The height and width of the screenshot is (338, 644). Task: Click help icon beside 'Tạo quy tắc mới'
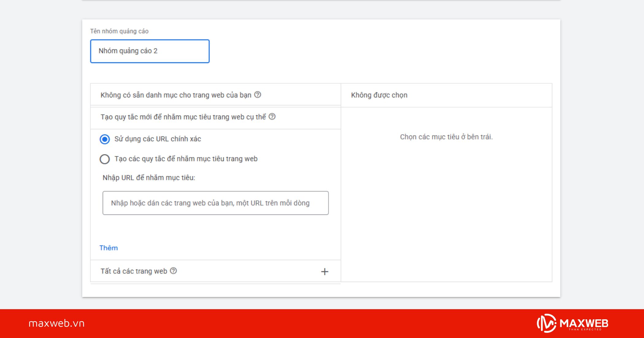click(272, 117)
